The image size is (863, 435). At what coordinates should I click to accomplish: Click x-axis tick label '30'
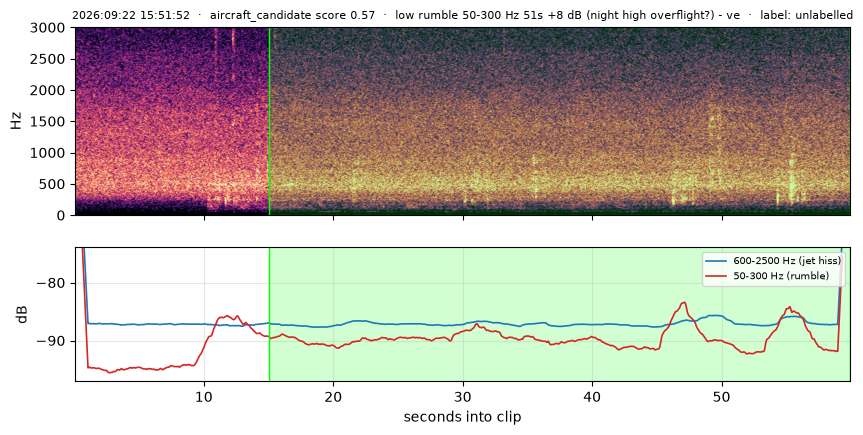point(463,396)
